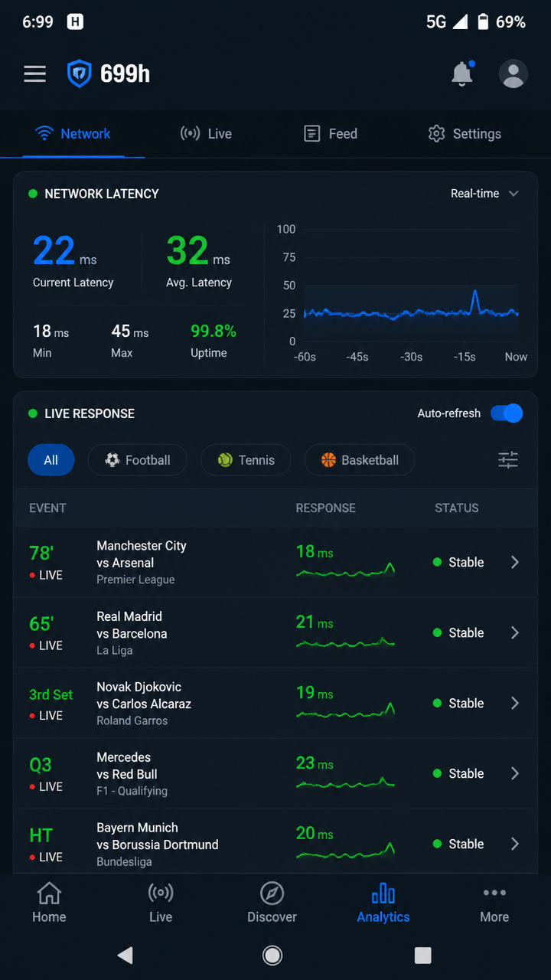Screen dimensions: 551x980
Task: Tap the 23 ms response value
Action: pyautogui.click(x=315, y=763)
